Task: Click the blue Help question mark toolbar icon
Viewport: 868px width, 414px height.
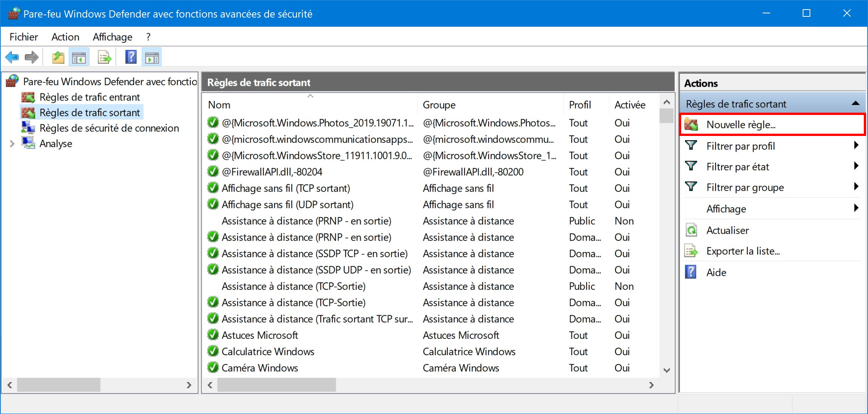Action: click(131, 57)
